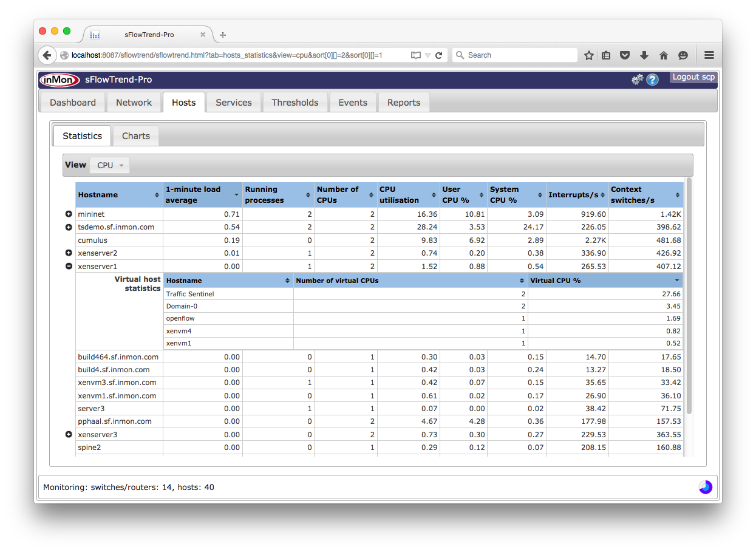Click the smiley chat icon in toolbar
756x552 pixels.
coord(683,55)
